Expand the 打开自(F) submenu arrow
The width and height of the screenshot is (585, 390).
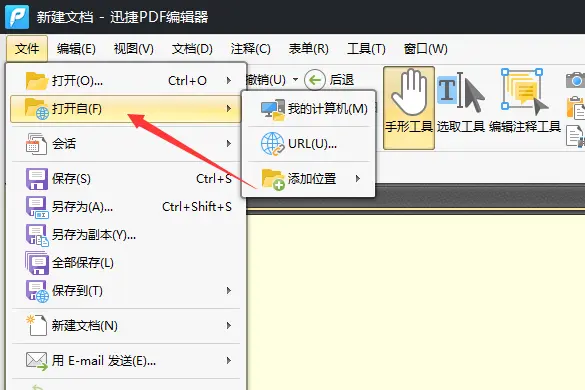click(229, 109)
